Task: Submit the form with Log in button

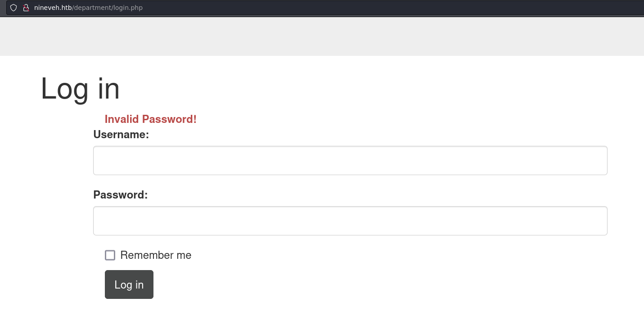Action: coord(129,284)
